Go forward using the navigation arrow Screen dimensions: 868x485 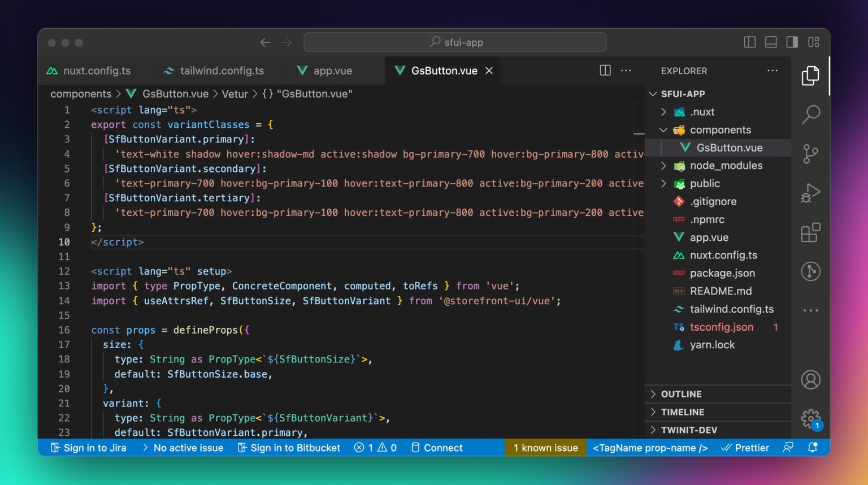point(287,42)
